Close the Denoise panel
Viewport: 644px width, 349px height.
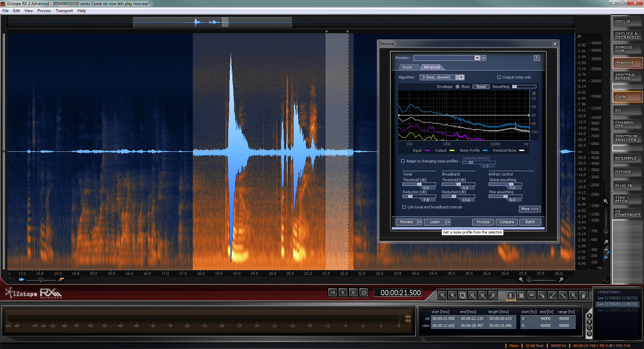555,44
